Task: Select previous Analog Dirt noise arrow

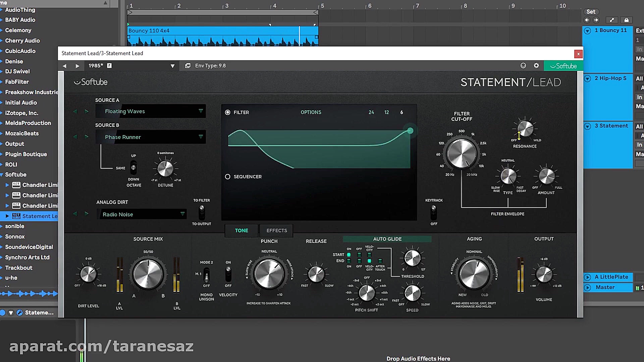Action: (75, 214)
